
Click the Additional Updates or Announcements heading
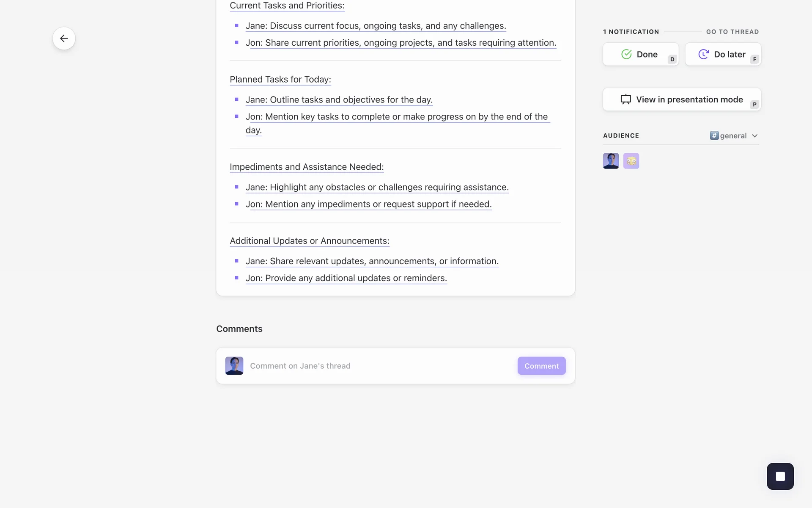point(309,241)
